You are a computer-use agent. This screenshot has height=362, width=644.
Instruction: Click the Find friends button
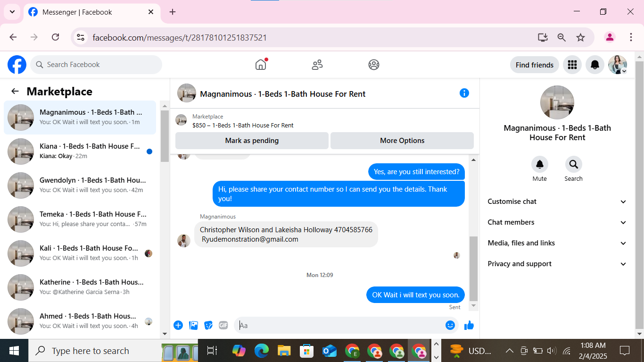coord(535,65)
